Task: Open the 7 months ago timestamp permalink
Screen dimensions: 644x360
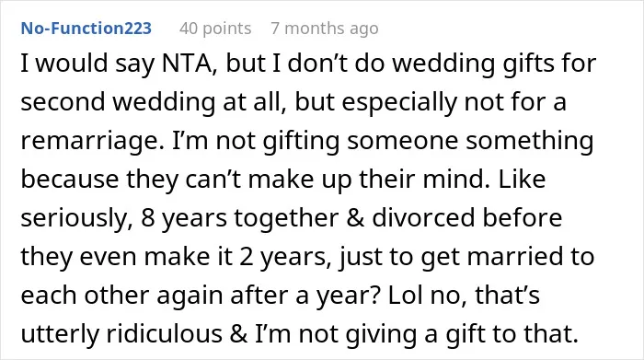Action: click(x=325, y=29)
